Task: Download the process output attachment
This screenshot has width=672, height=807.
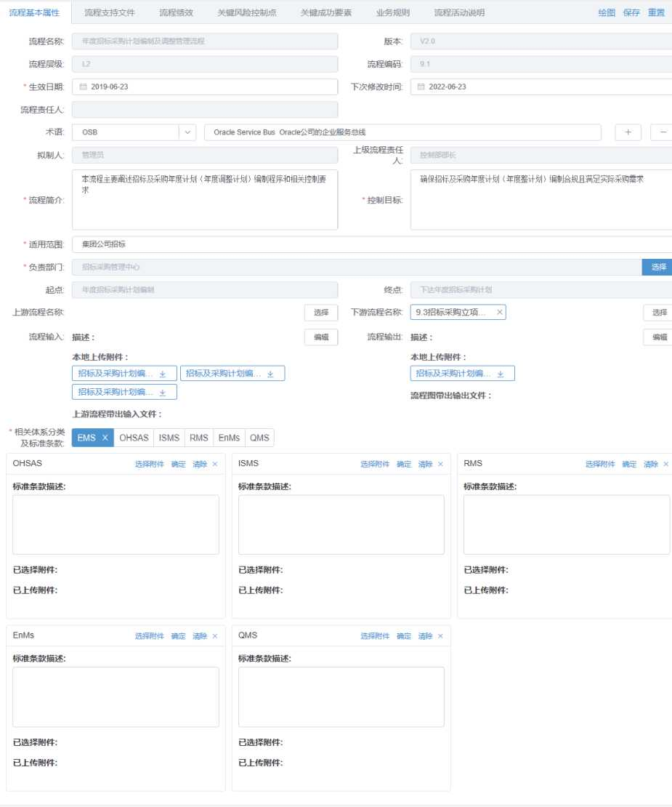Action: (x=500, y=374)
